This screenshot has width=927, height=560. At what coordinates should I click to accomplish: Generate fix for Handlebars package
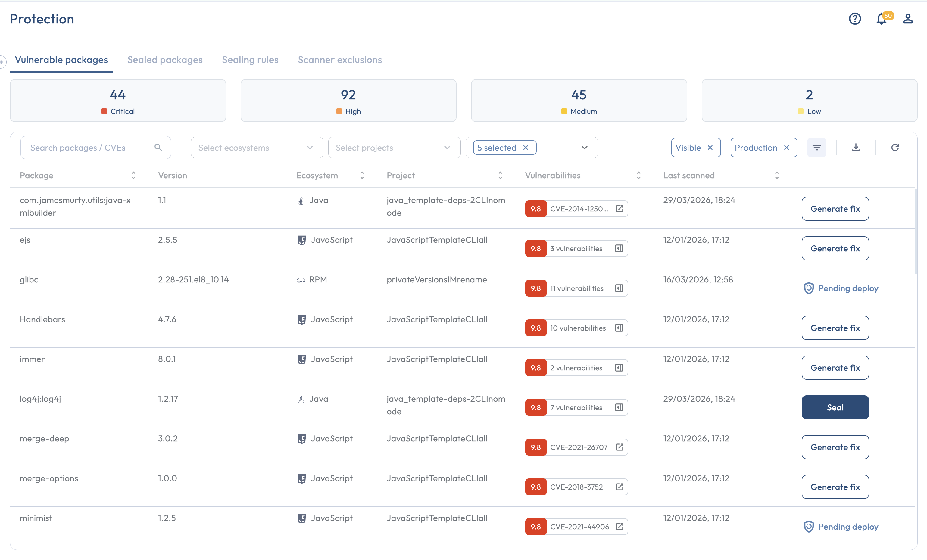pos(835,328)
